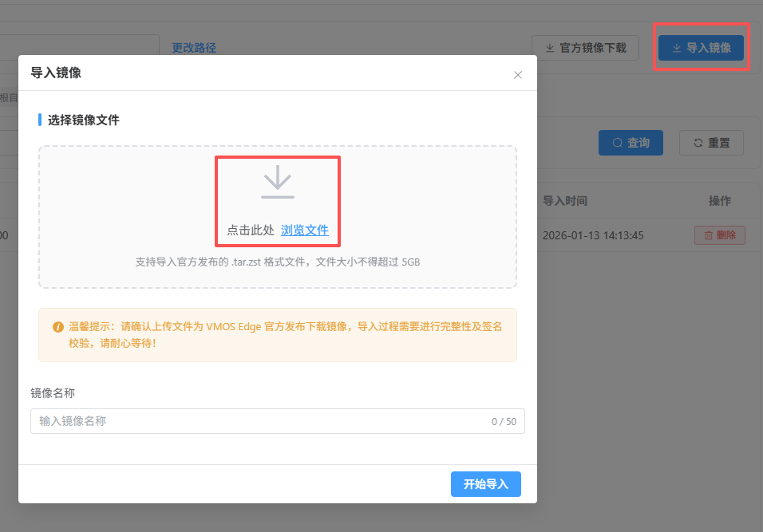Select the 2026-01-13 14:13:45 timestamp cell
Image resolution: width=763 pixels, height=532 pixels.
[593, 235]
